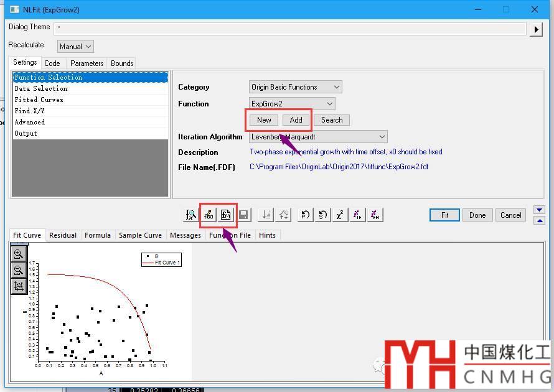Click the edit fitting function icon
Viewport: 554px width, 392px height.
click(x=209, y=215)
